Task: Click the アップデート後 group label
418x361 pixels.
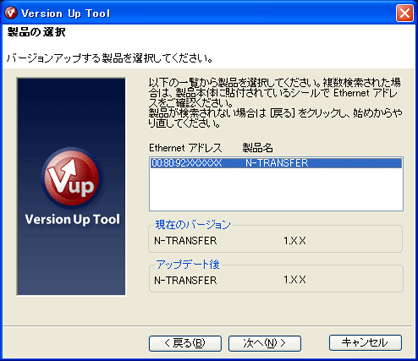Action: 188,264
